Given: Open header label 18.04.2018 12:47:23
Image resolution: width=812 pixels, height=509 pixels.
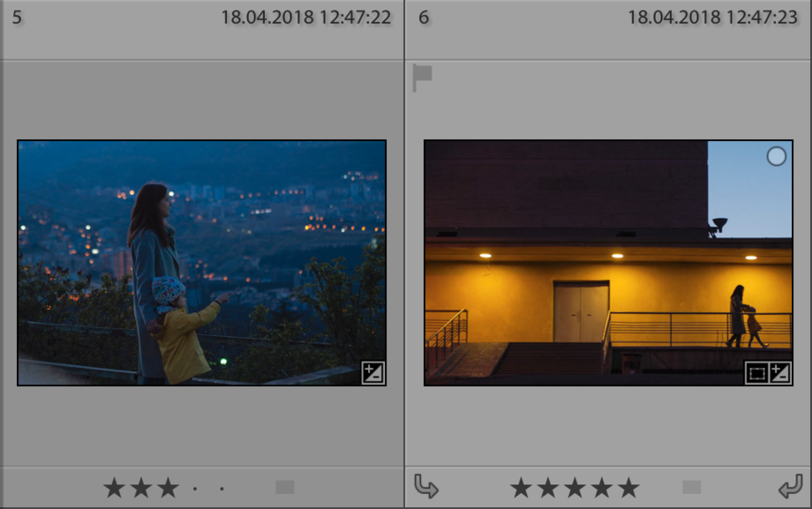Looking at the screenshot, I should 712,18.
